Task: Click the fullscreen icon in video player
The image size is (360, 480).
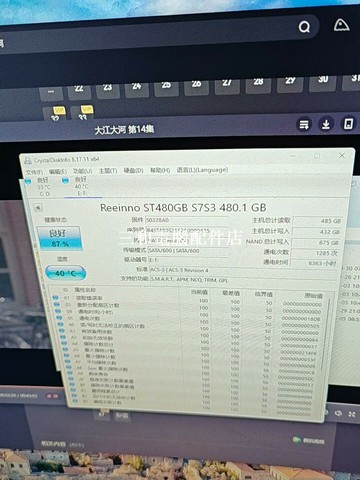Action: click(x=352, y=414)
